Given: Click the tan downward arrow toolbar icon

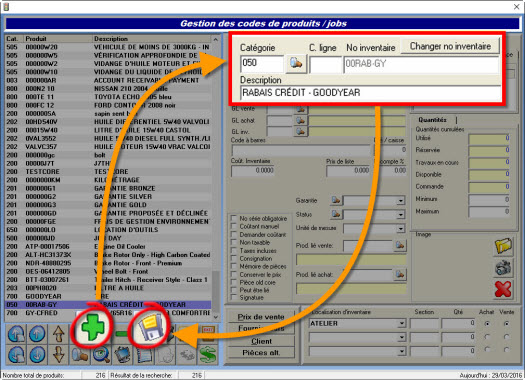Looking at the screenshot, I should pyautogui.click(x=59, y=355).
